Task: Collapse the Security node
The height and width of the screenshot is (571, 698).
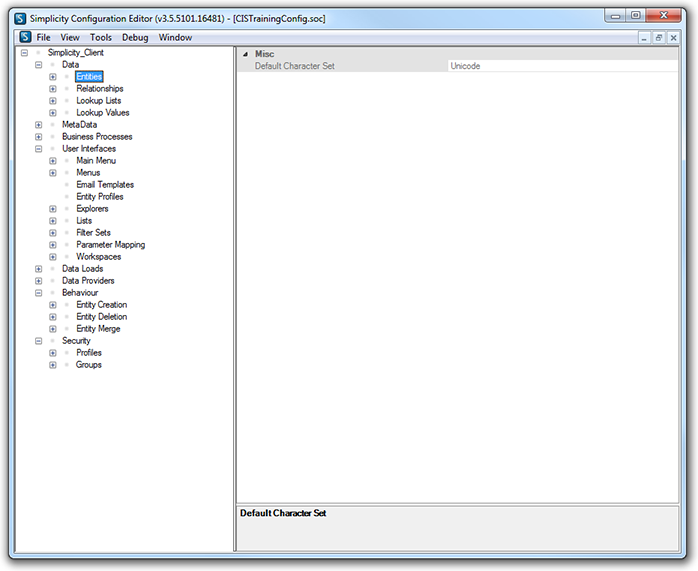Action: point(39,341)
